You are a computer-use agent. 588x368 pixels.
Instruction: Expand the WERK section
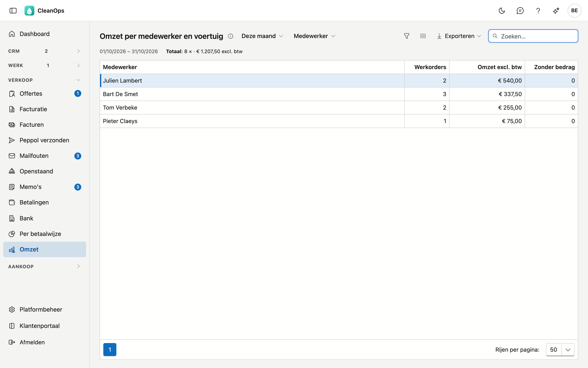[x=45, y=65]
